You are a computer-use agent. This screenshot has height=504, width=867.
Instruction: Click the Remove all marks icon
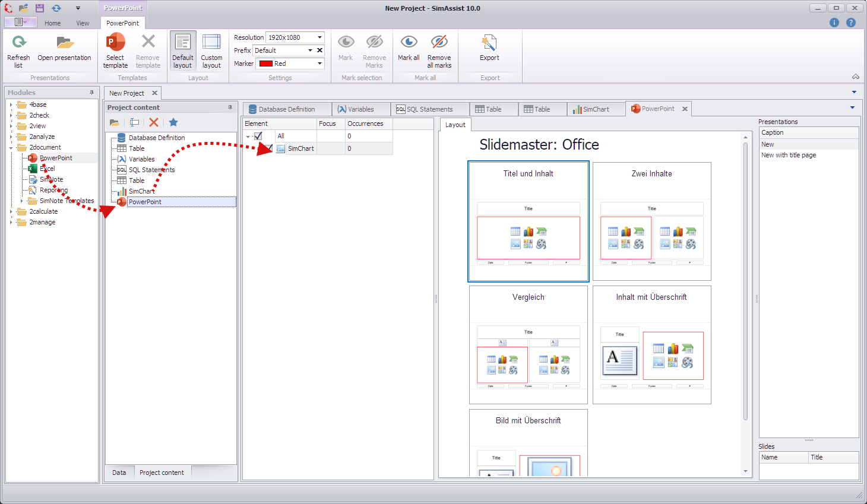coord(439,43)
